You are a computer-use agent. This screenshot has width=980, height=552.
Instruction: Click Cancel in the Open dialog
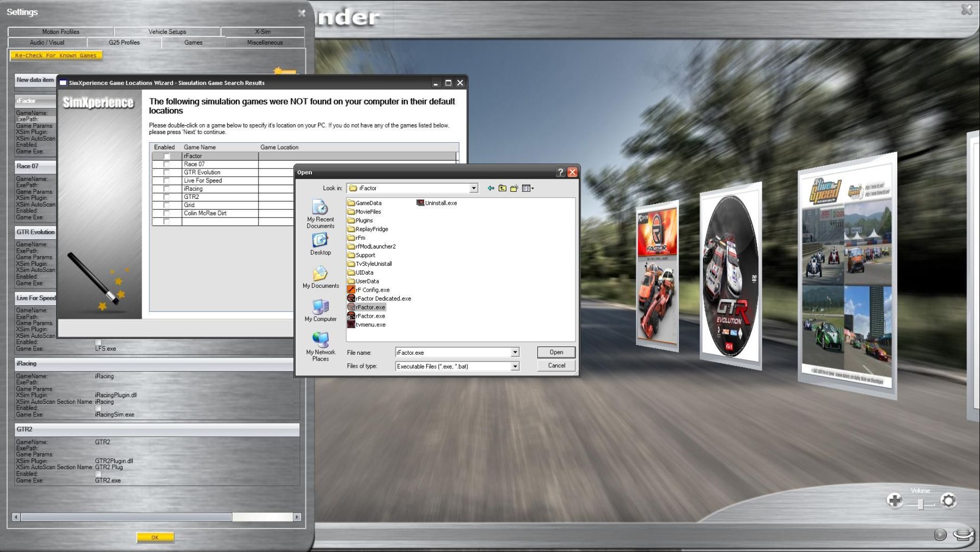(x=556, y=366)
